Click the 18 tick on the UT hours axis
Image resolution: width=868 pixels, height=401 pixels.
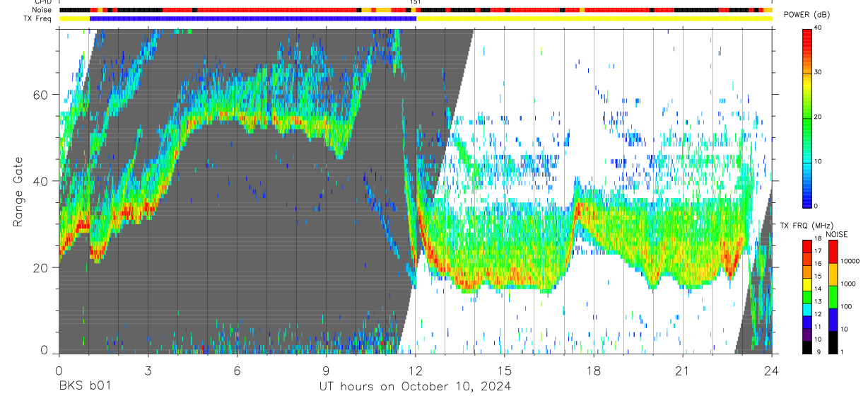coord(594,371)
